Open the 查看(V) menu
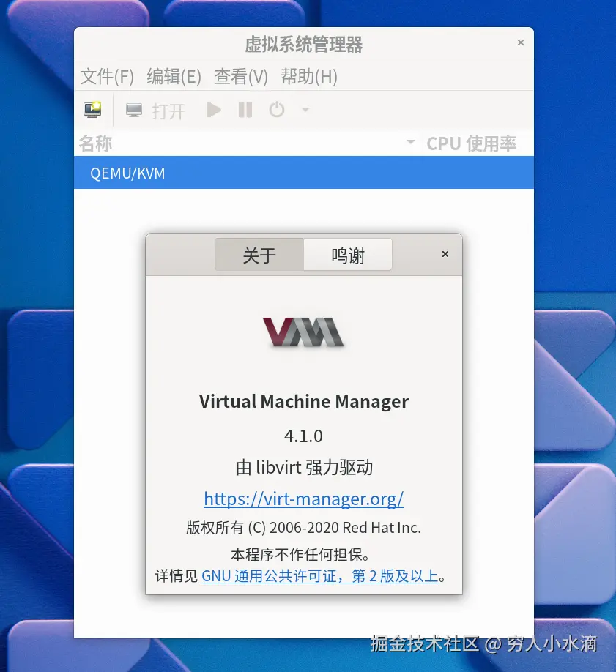This screenshot has width=616, height=672. (x=241, y=77)
